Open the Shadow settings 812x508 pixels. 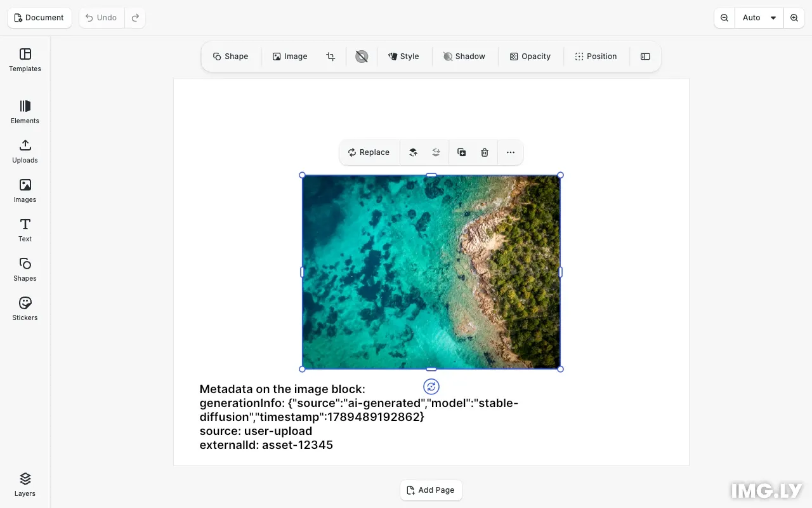pos(464,57)
